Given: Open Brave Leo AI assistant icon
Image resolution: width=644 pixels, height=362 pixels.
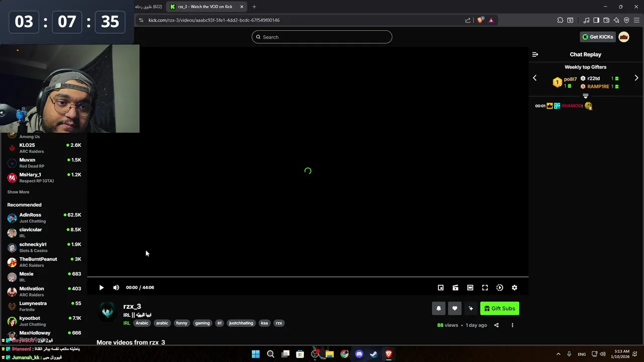Looking at the screenshot, I should coord(616,20).
